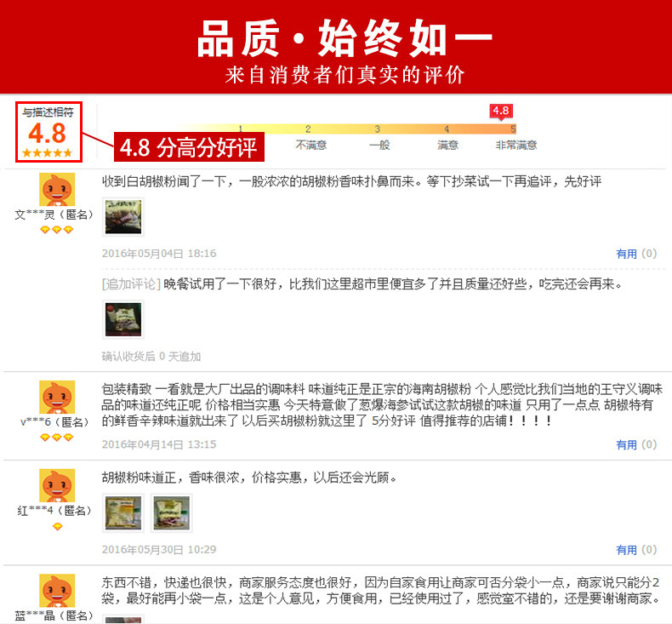Image resolution: width=672 pixels, height=624 pixels.
Task: Click the 与描述相符 score box
Action: coord(48,132)
